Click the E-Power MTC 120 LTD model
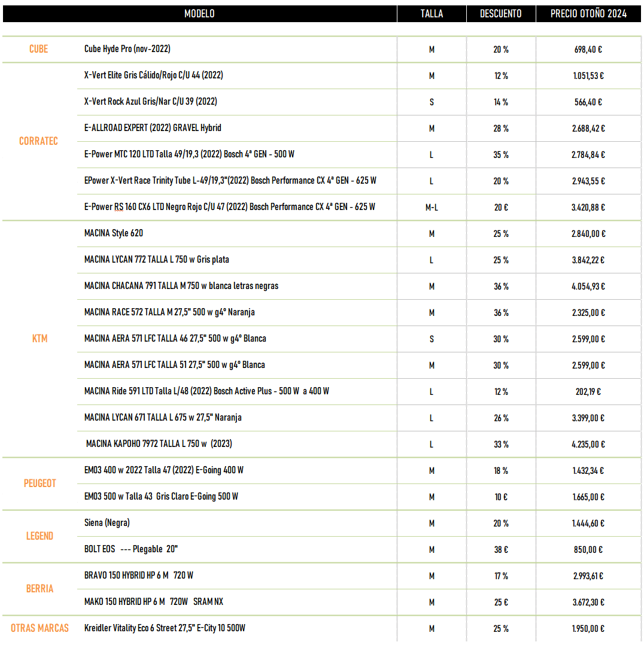The height and width of the screenshot is (648, 644). (x=189, y=154)
